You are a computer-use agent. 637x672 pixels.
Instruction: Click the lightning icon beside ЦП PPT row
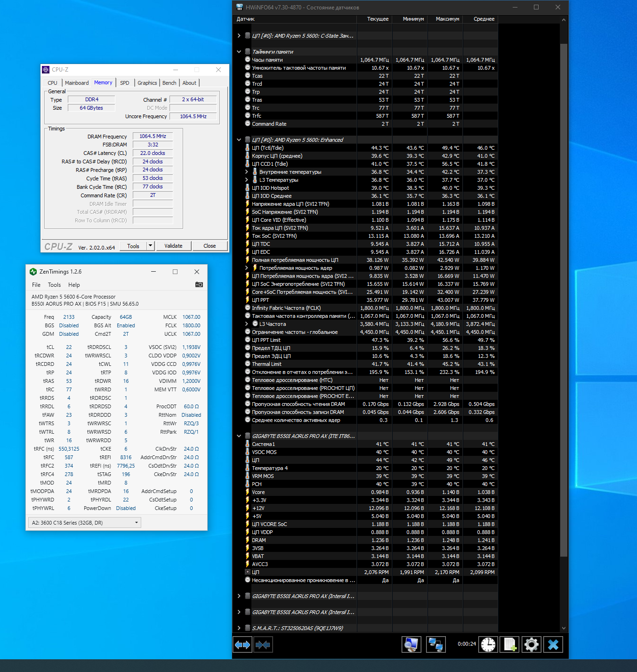(248, 300)
